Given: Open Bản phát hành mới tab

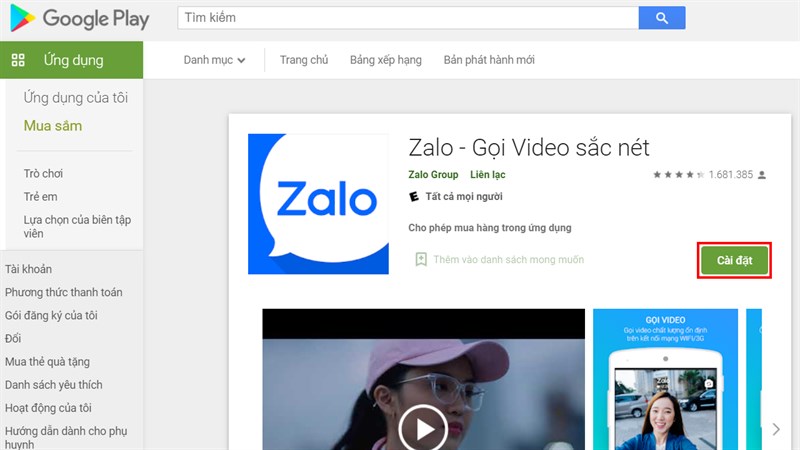Looking at the screenshot, I should click(x=489, y=60).
